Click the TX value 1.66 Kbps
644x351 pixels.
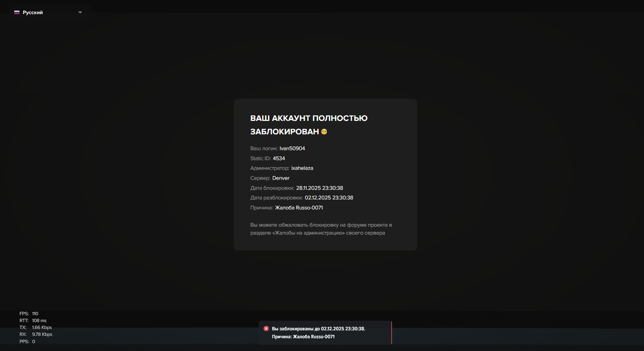[x=42, y=327]
